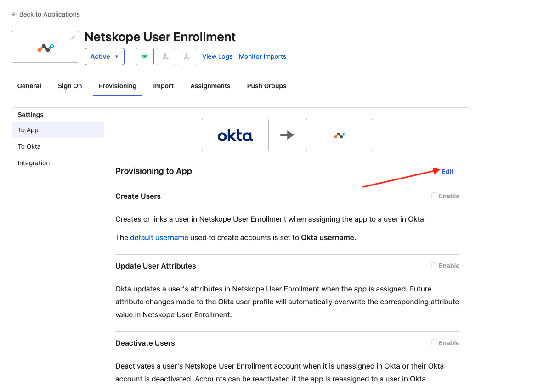Viewport: 555px width, 392px height.
Task: Click the import user checkmark icon
Action: point(187,56)
